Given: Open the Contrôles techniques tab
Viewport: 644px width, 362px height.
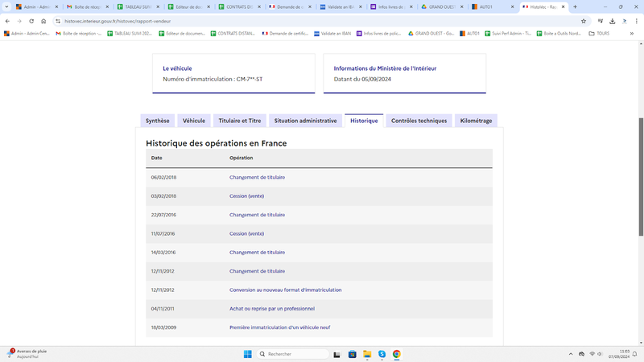Looking at the screenshot, I should coord(419,121).
